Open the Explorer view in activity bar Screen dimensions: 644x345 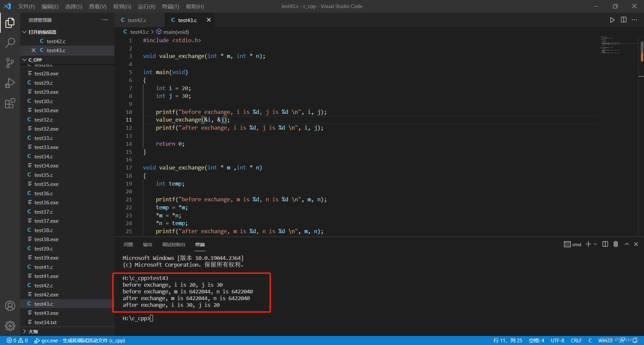[x=10, y=22]
